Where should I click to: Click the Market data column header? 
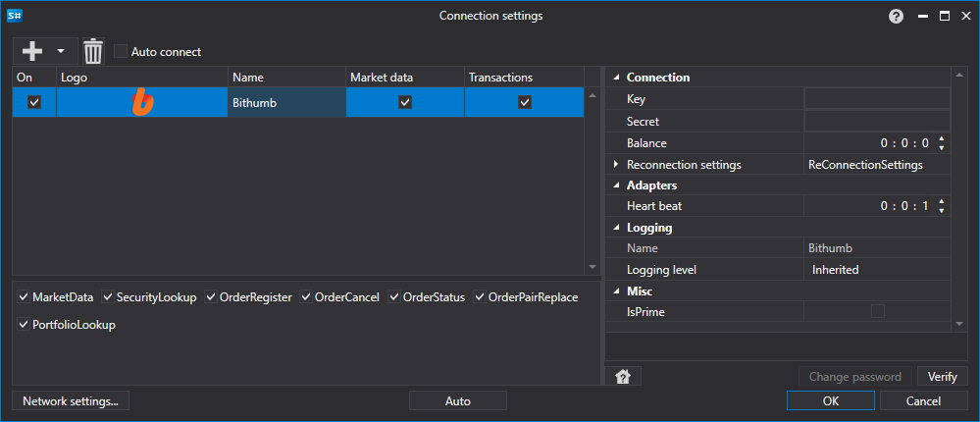tap(405, 78)
